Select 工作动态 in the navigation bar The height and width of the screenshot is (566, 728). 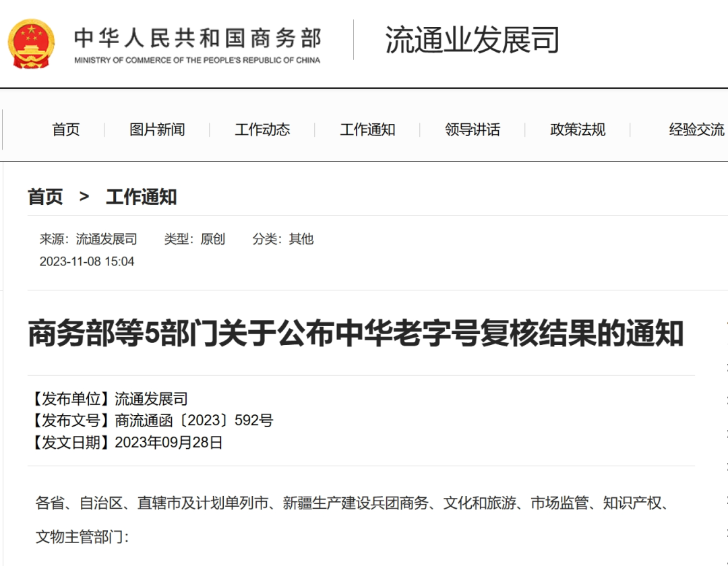(x=262, y=129)
